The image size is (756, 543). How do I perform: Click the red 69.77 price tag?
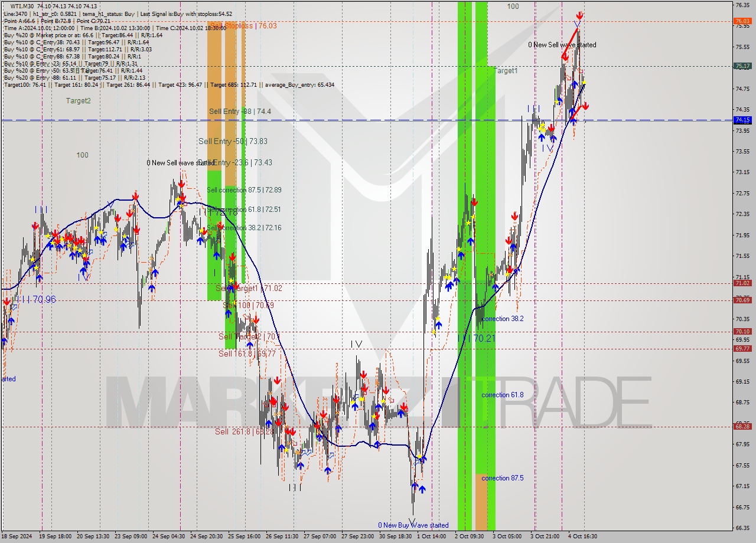[x=742, y=348]
